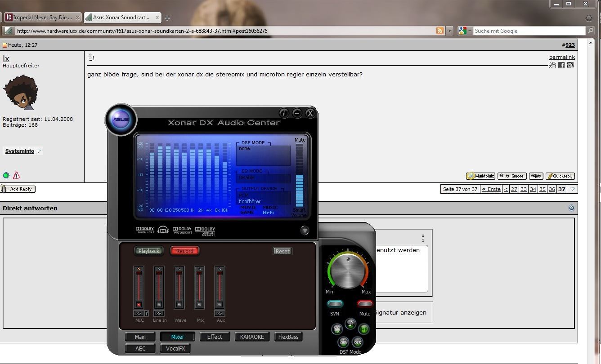This screenshot has height=364, width=601.
Task: Open the VocalFX tab
Action: click(175, 348)
